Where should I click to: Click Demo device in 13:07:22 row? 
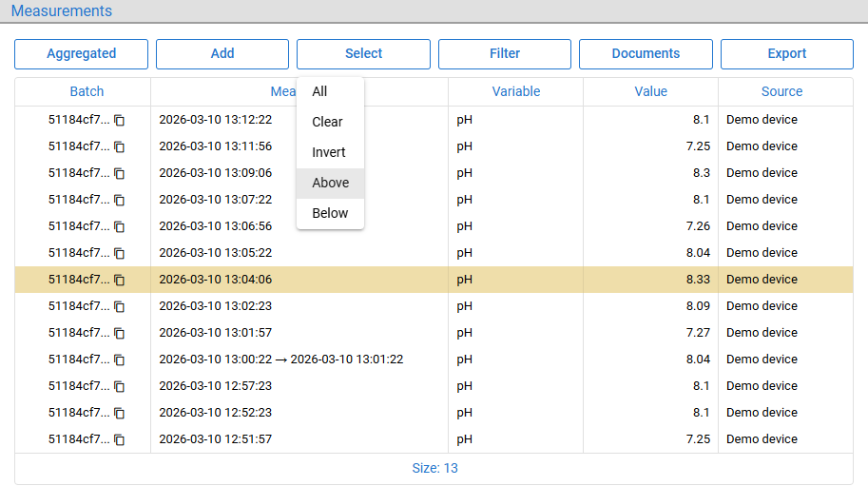pos(762,200)
